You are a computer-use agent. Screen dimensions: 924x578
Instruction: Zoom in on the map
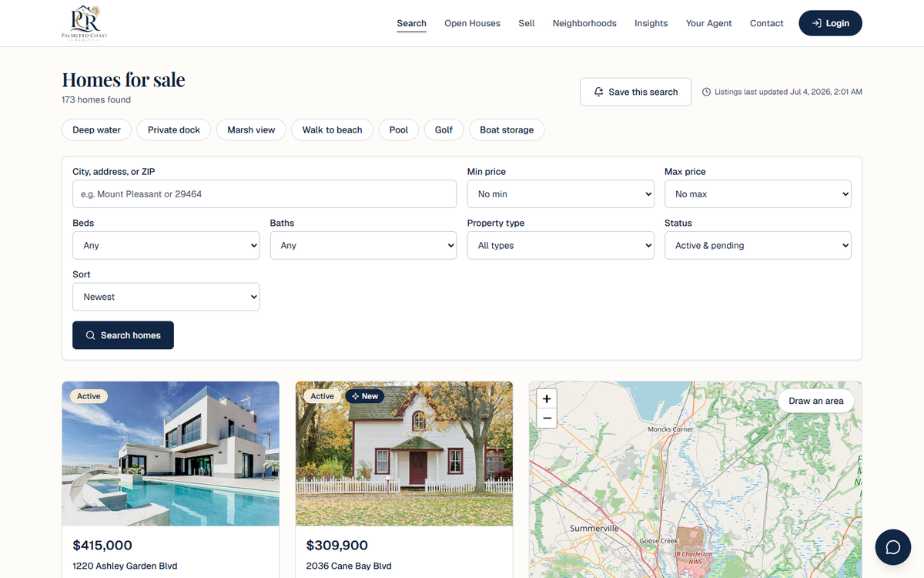click(x=547, y=399)
